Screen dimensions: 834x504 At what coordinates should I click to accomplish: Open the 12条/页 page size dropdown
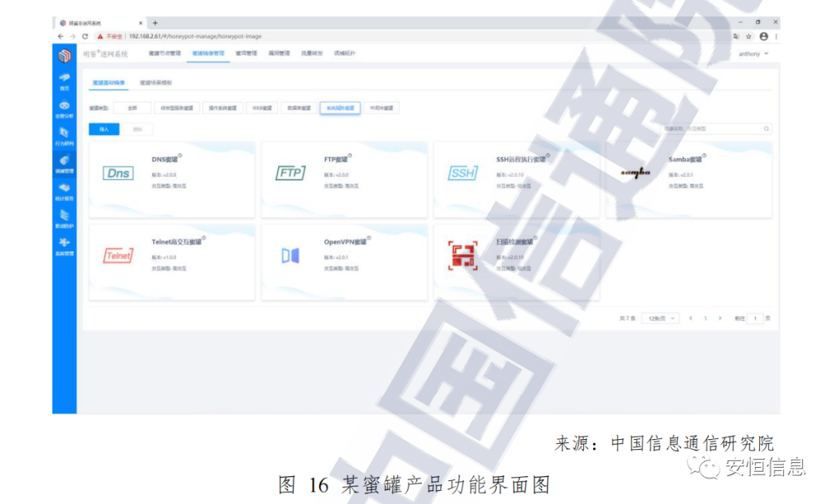(x=660, y=318)
